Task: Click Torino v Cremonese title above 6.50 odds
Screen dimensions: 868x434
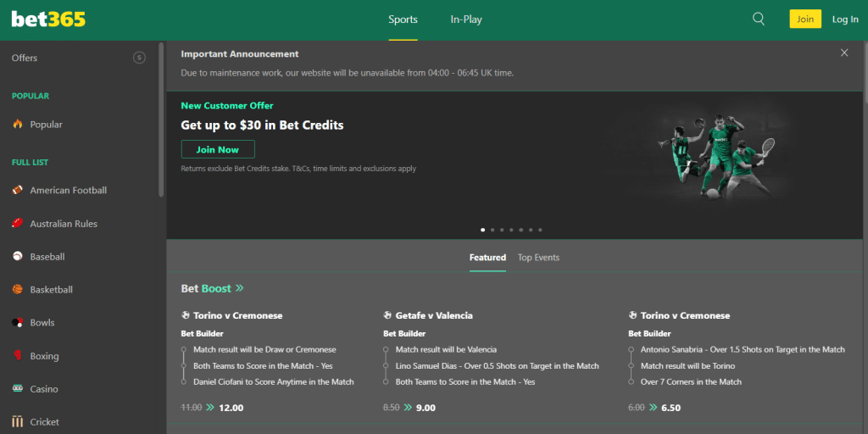Action: click(685, 315)
